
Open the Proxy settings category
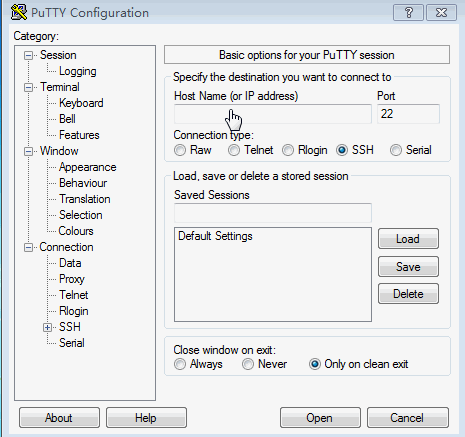tap(72, 279)
